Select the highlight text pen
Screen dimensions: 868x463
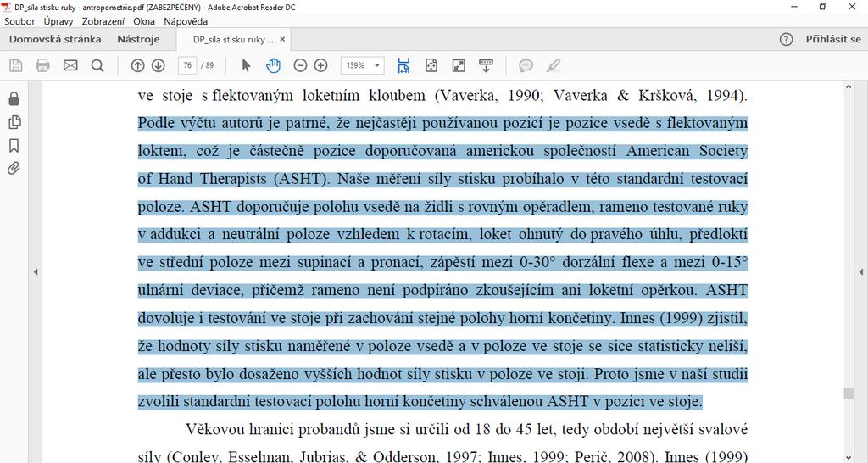[x=553, y=65]
